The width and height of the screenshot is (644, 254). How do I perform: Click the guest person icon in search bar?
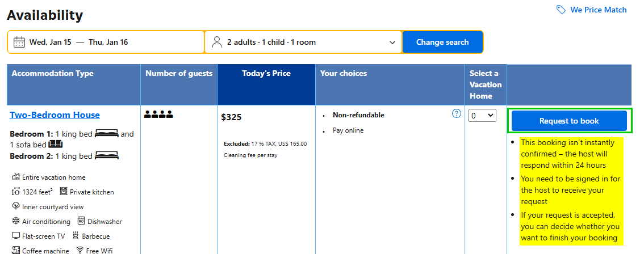tap(217, 42)
